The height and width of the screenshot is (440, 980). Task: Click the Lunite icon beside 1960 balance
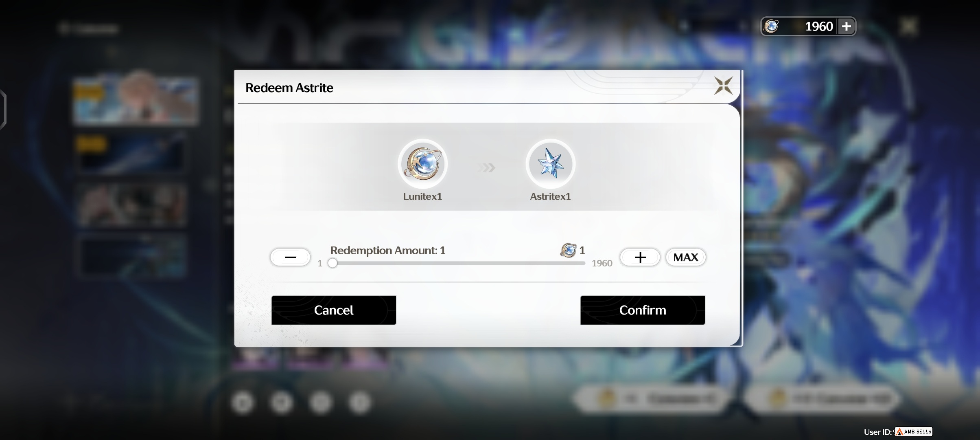[x=771, y=26]
